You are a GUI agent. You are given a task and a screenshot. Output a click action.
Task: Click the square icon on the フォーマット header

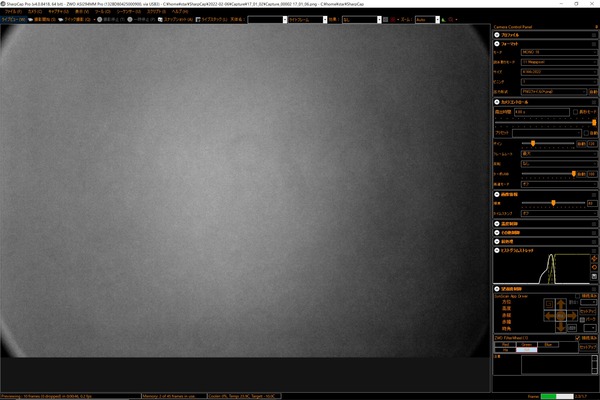coord(594,44)
